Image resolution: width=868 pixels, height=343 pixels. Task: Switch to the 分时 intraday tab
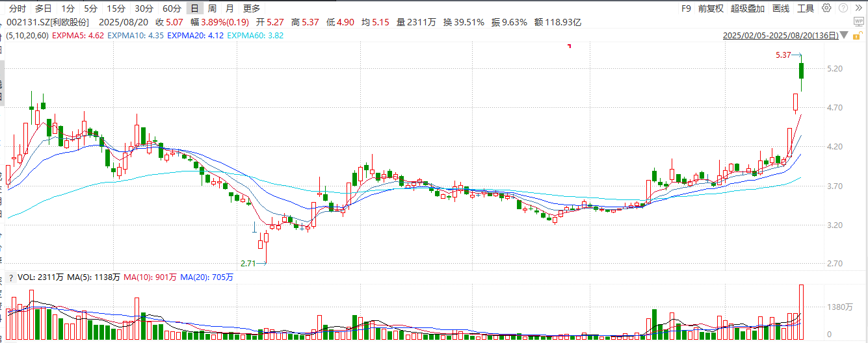click(18, 8)
